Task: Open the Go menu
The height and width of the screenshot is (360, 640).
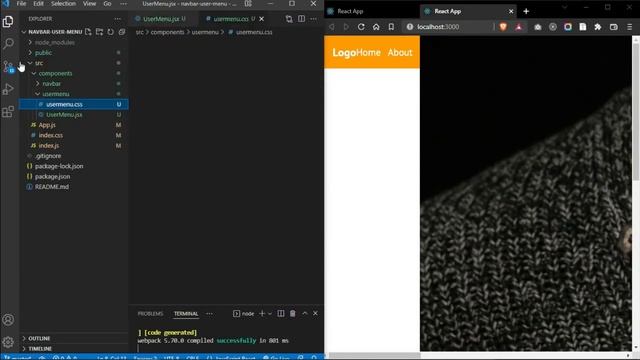Action: point(107,4)
